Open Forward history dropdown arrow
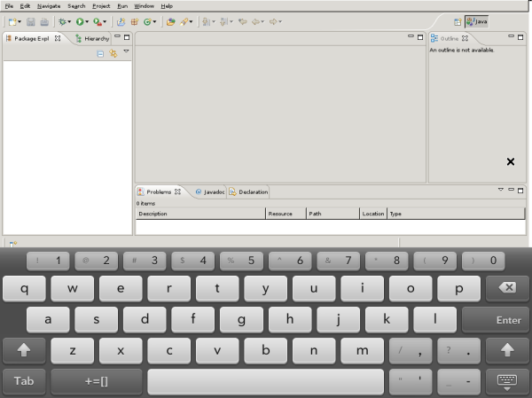Image resolution: width=532 pixels, height=398 pixels. [280, 22]
